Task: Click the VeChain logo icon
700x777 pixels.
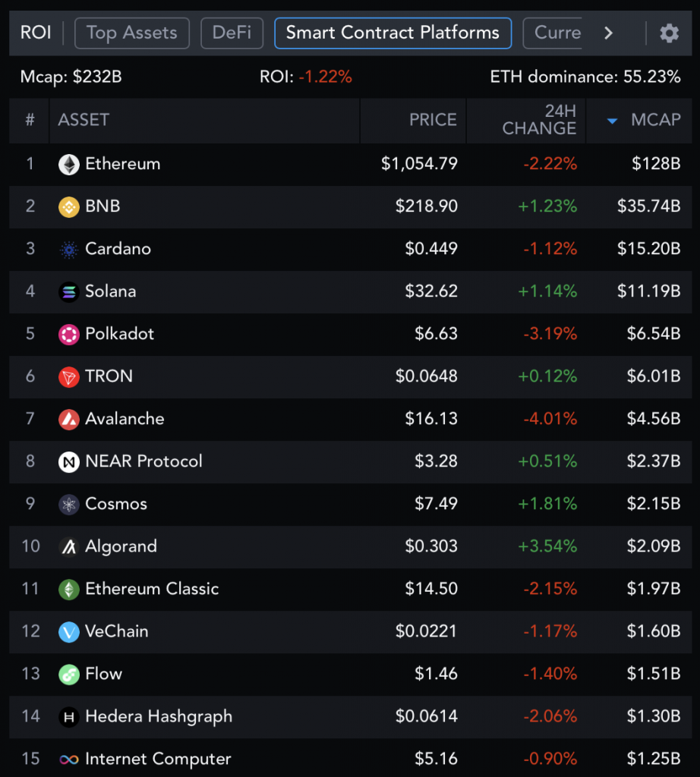Action: pyautogui.click(x=69, y=631)
